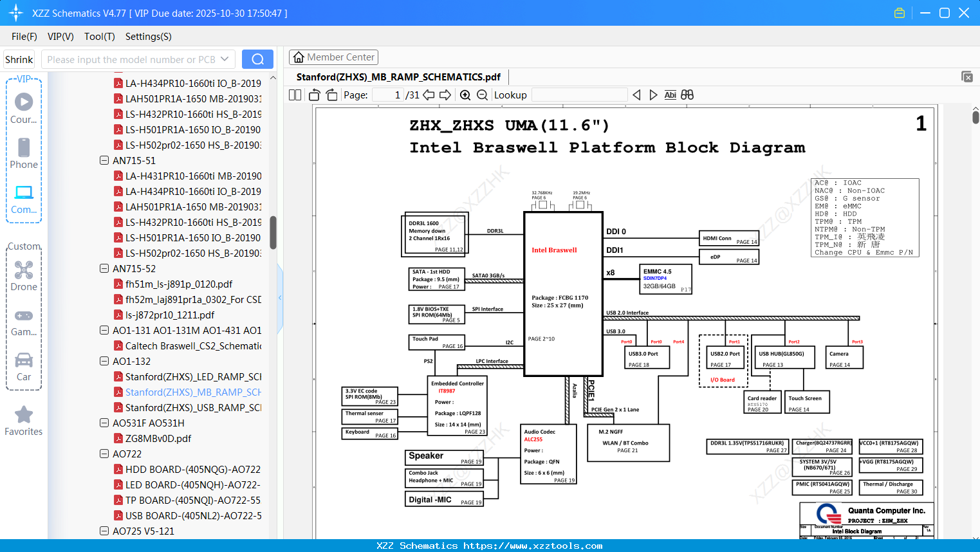The height and width of the screenshot is (552, 980).
Task: Click PDF icon beside ls-j872pr10_1211.pdf
Action: [x=118, y=315]
